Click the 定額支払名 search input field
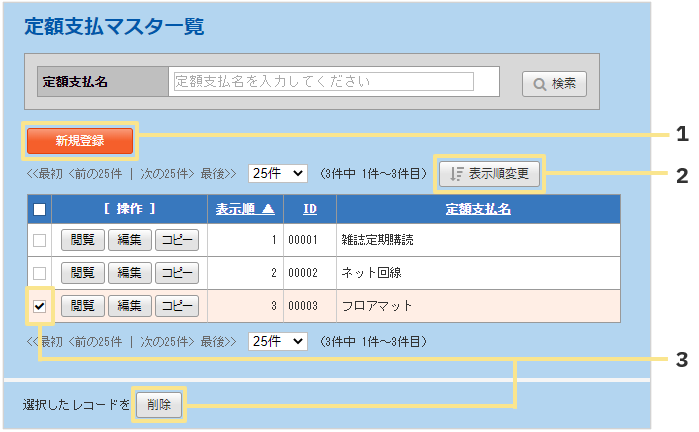The width and height of the screenshot is (699, 432). coord(335,81)
